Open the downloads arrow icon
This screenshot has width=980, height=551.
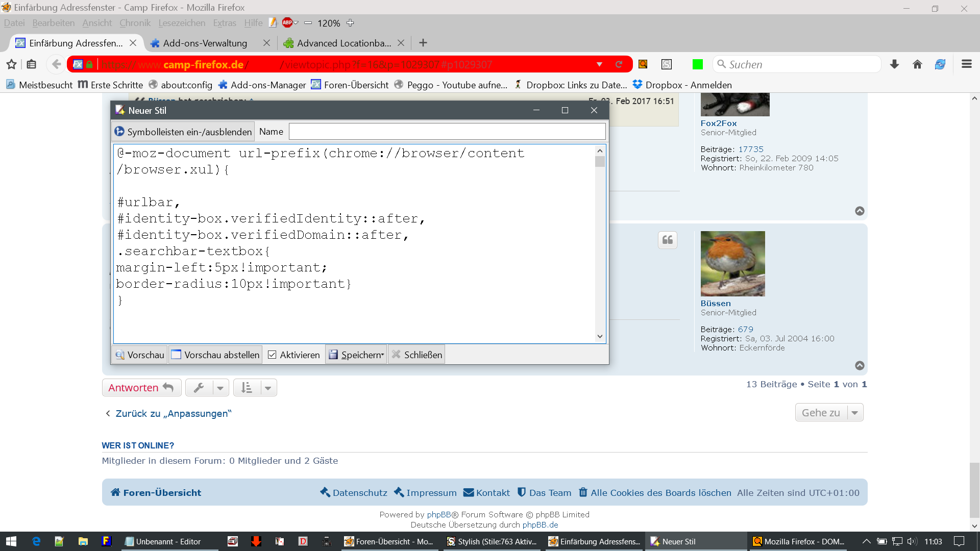pos(894,64)
